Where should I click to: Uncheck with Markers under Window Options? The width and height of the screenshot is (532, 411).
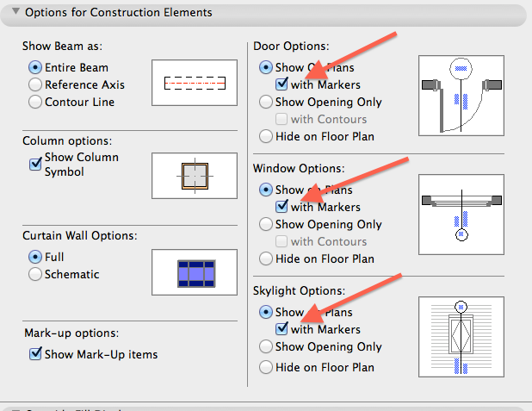click(281, 207)
